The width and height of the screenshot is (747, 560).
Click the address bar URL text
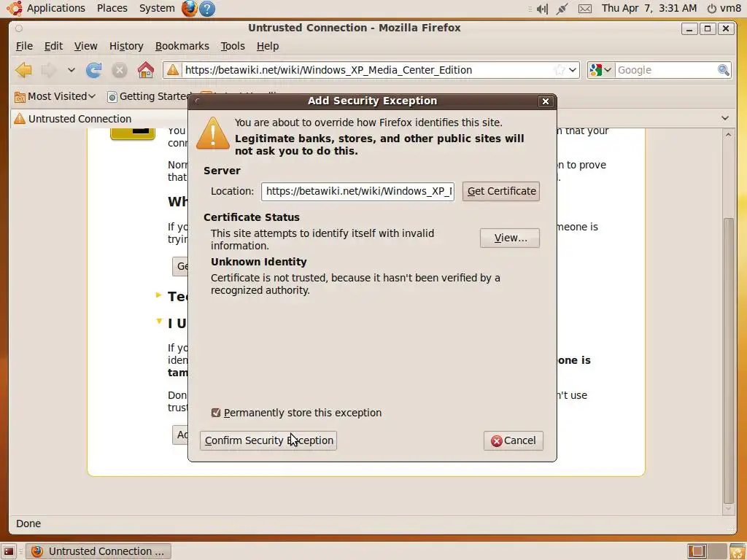point(328,70)
